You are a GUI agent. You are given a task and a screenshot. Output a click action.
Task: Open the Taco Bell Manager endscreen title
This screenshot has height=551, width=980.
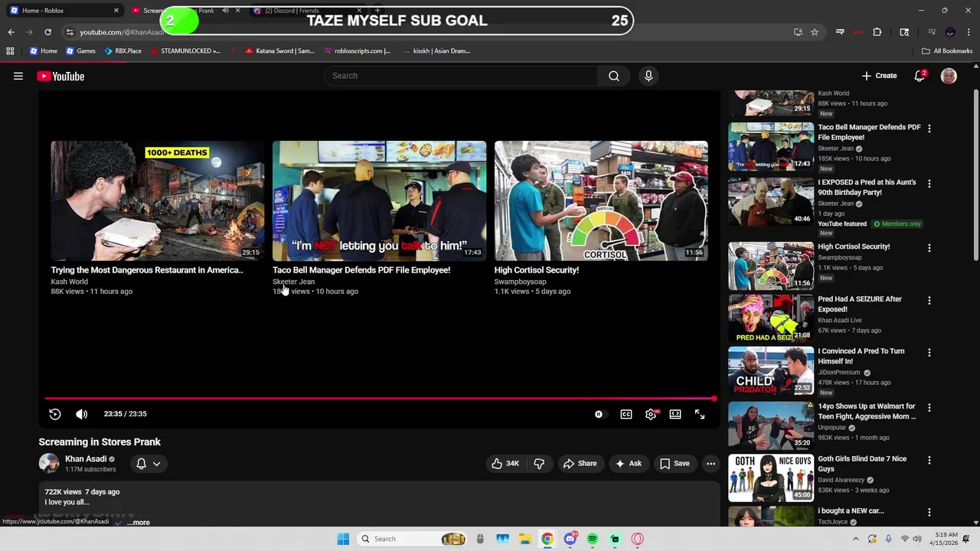pos(361,269)
